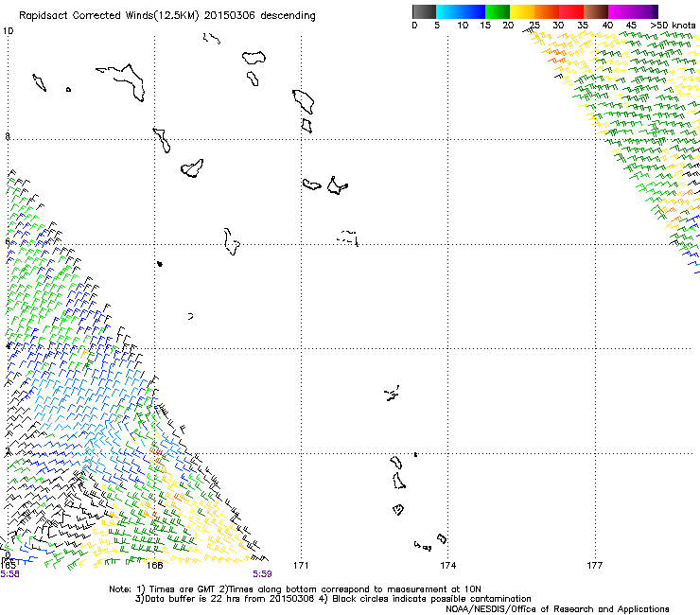Viewport: 700px width, 615px height.
Task: Click the longitude "168" axis label
Action: point(154,565)
